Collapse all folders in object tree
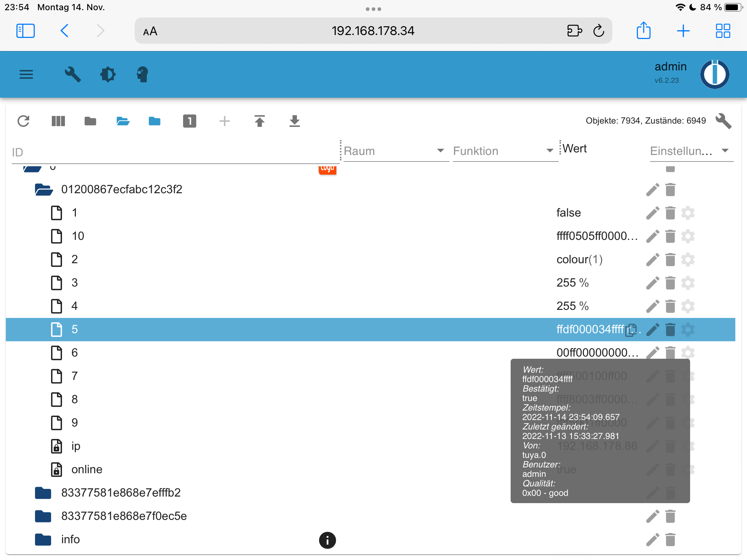The image size is (747, 560). pyautogui.click(x=90, y=121)
